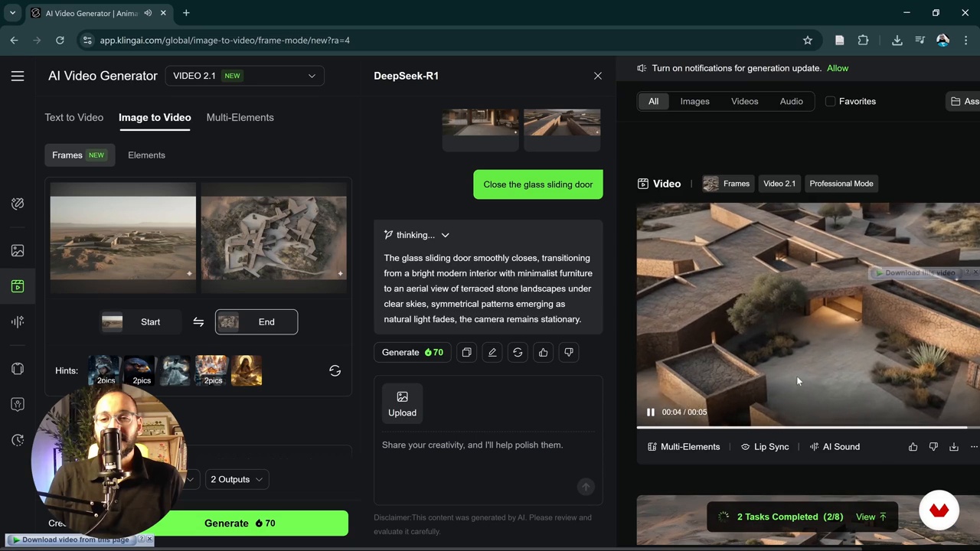Click the start frame desert thumbnail
This screenshot has height=551, width=980.
pos(123,237)
